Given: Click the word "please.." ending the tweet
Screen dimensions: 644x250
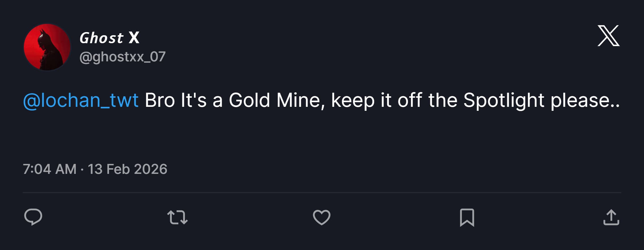Looking at the screenshot, I should point(585,101).
